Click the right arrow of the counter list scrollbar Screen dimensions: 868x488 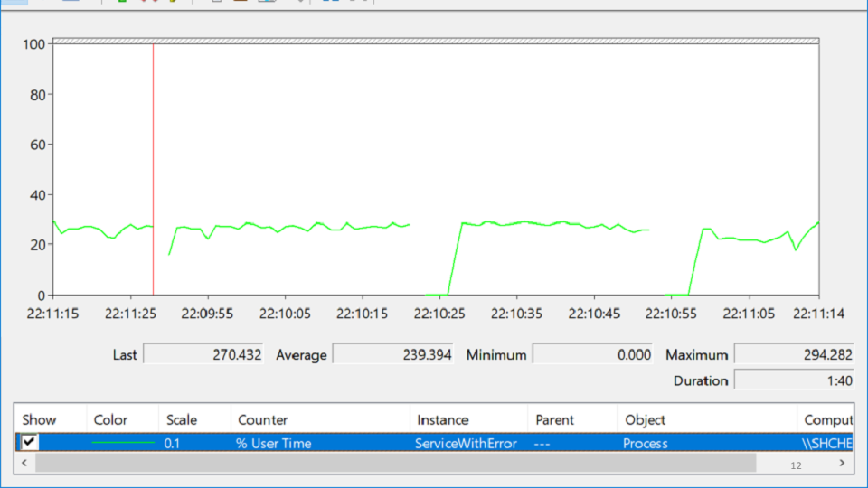coord(842,463)
